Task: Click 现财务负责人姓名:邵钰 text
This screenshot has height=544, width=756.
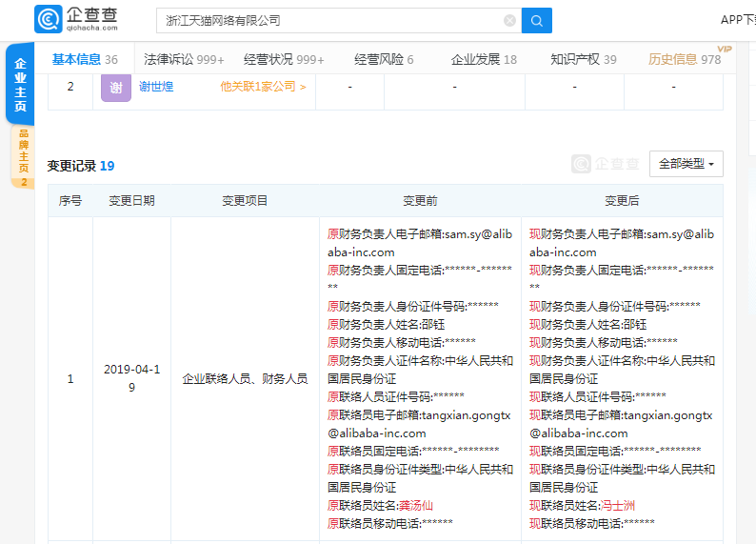Action: [x=588, y=325]
